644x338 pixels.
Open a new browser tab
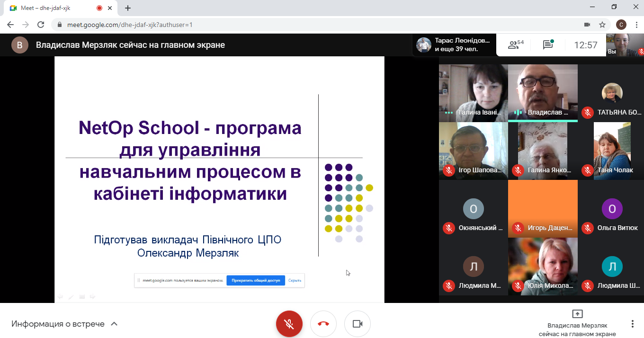point(128,8)
